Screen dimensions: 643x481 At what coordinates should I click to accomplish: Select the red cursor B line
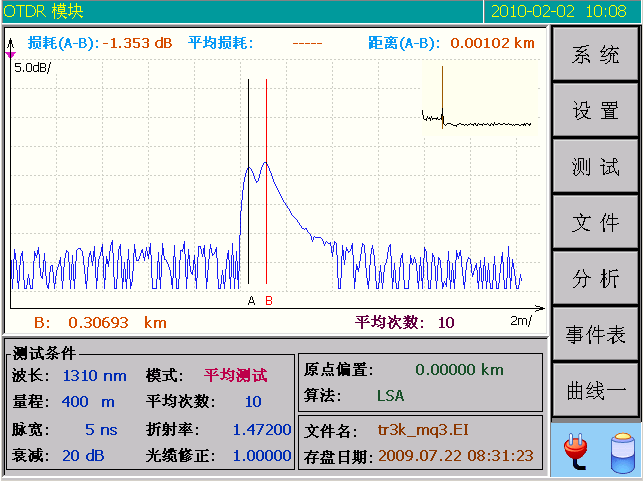(267, 181)
